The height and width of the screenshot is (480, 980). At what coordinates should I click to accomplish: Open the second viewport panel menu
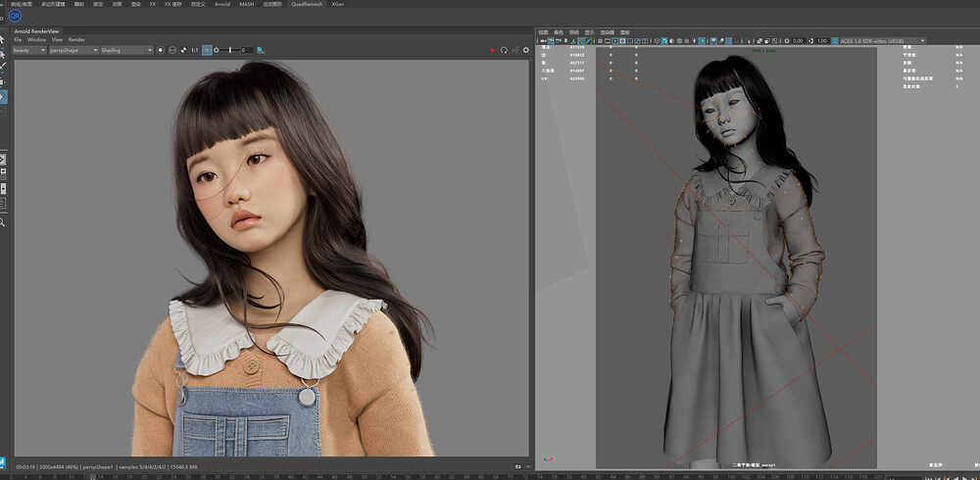click(x=559, y=32)
